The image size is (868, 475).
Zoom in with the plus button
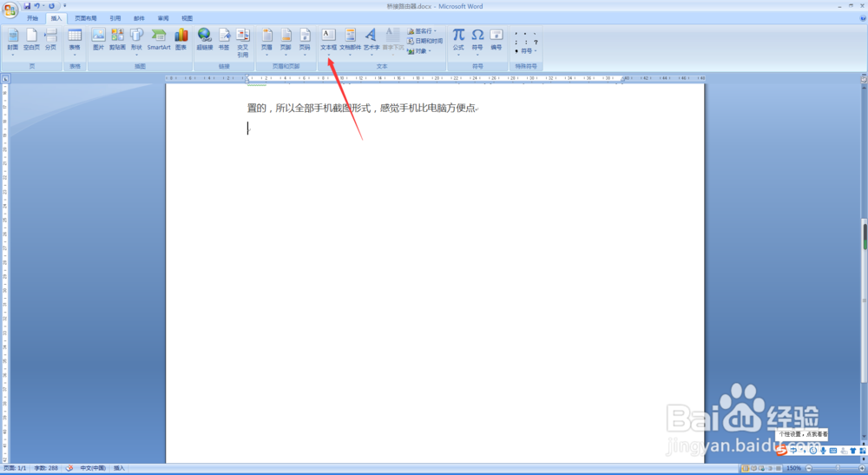pyautogui.click(x=862, y=468)
